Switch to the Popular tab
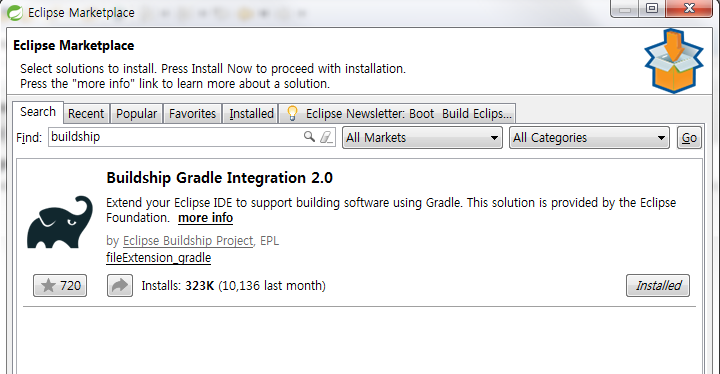The image size is (720, 374). [136, 113]
